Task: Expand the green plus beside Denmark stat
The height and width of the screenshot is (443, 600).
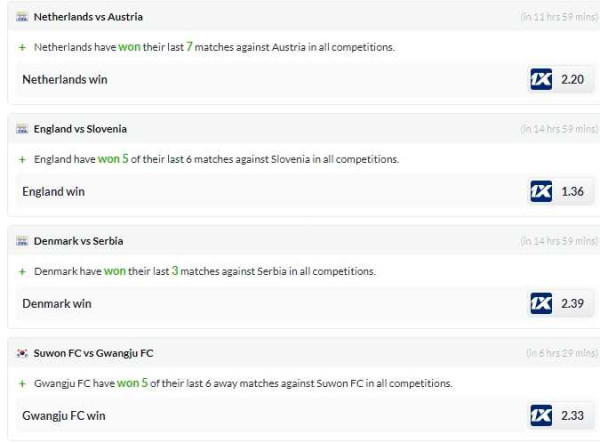Action: (22, 271)
